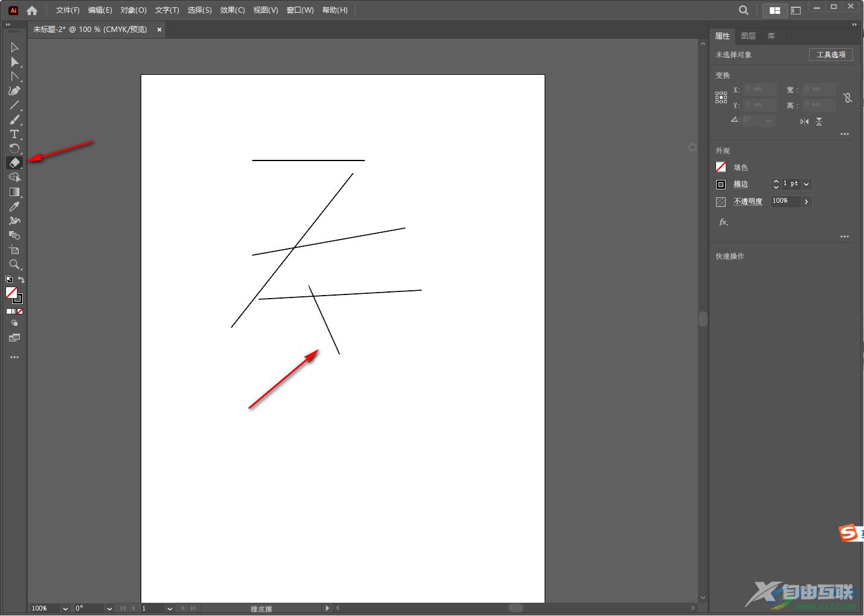Click the pen nib drawing tool
This screenshot has height=616, width=864.
click(x=14, y=90)
